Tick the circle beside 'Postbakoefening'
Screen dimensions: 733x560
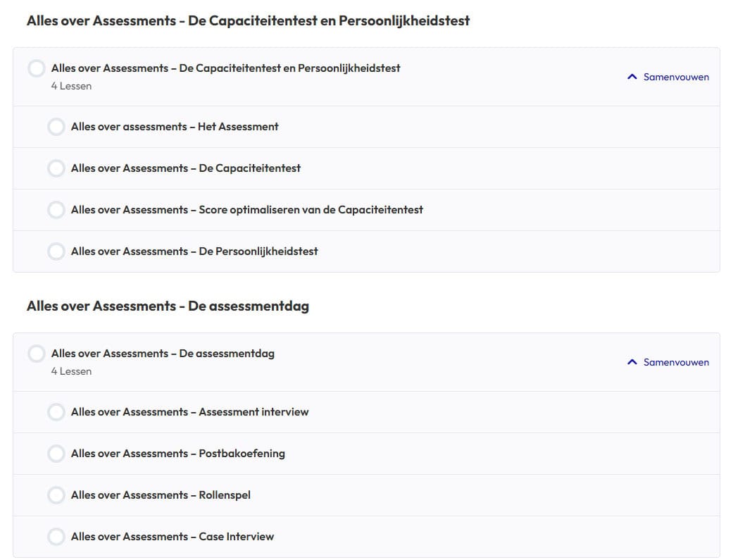click(x=56, y=454)
